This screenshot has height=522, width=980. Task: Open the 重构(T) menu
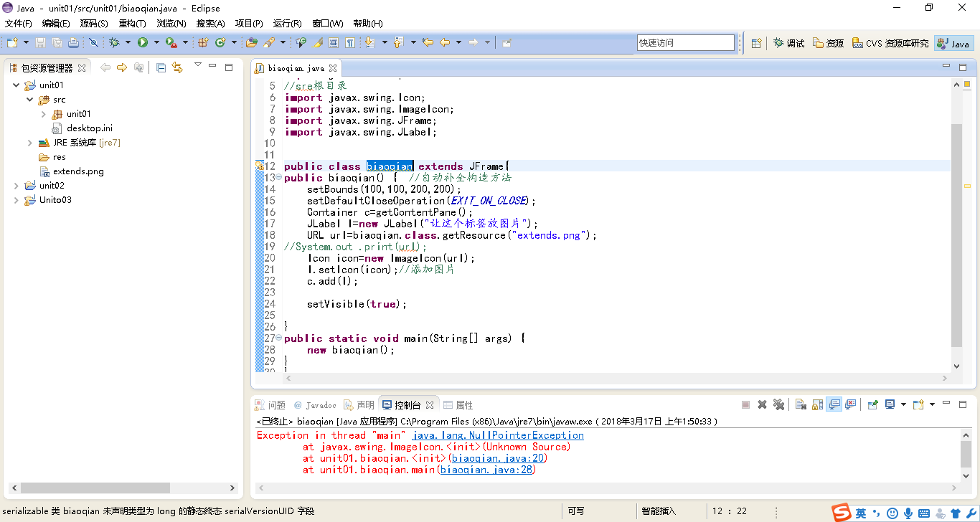click(132, 24)
